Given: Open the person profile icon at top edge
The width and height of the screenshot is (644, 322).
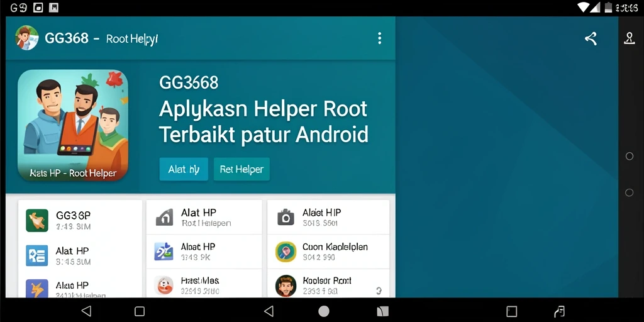Looking at the screenshot, I should pos(629,38).
